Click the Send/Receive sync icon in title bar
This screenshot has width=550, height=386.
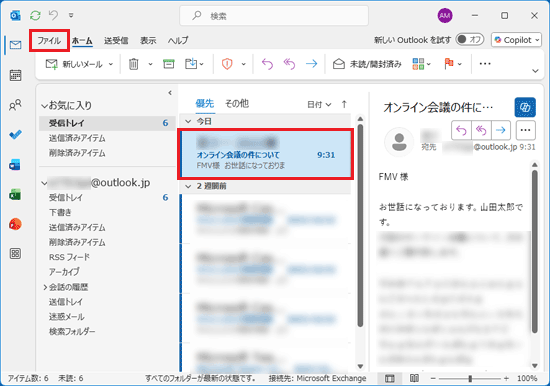coord(35,15)
